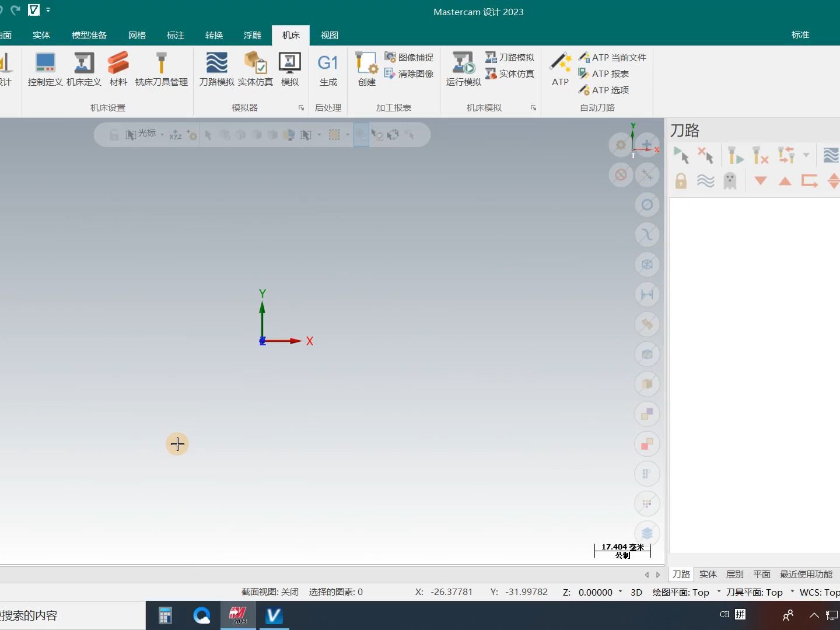Click position insert arrow after selected operation
The width and height of the screenshot is (840, 630).
[810, 181]
